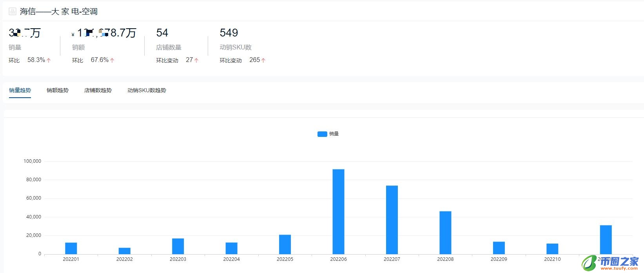Click the 海信——大家电-空调 title text

(x=59, y=11)
